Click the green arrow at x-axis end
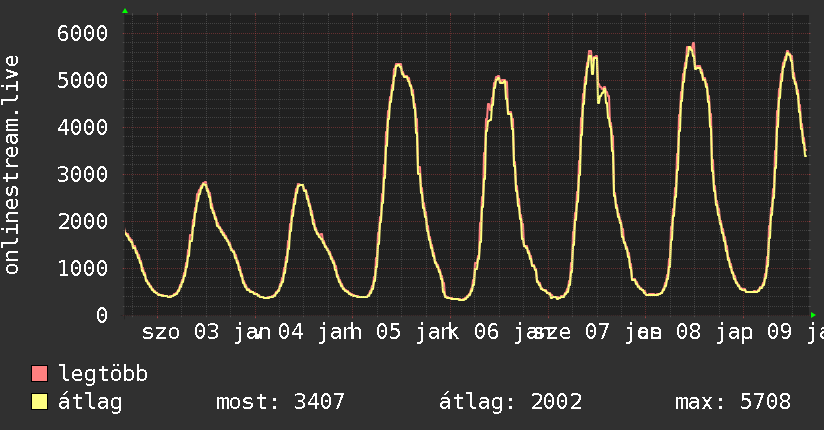 coord(813,315)
